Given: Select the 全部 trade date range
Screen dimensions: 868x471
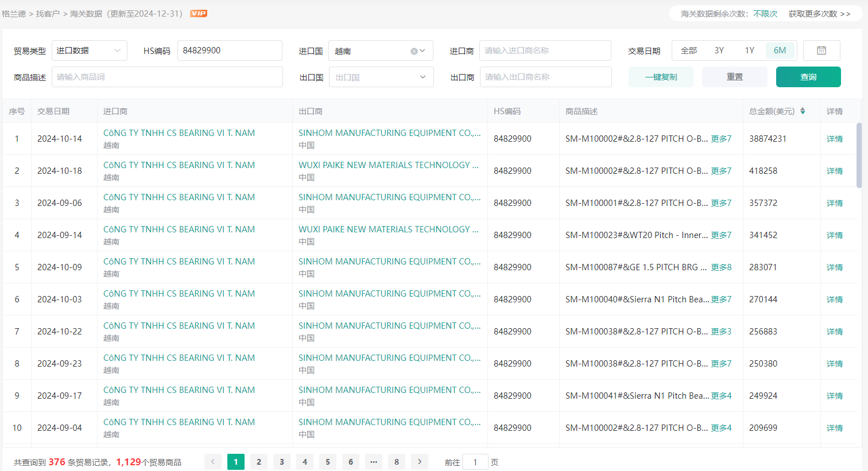Looking at the screenshot, I should (x=688, y=50).
